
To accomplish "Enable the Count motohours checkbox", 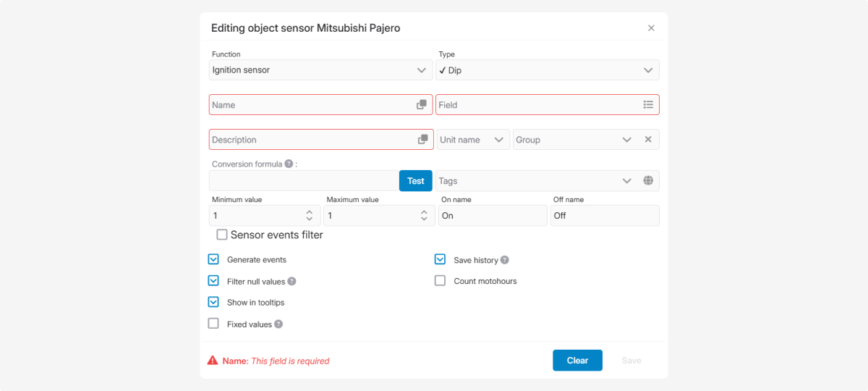I will pyautogui.click(x=440, y=281).
